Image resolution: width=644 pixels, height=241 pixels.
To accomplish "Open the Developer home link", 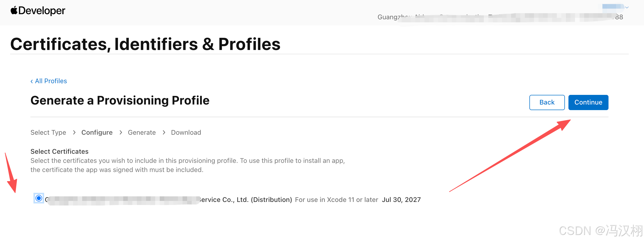I will point(38,11).
